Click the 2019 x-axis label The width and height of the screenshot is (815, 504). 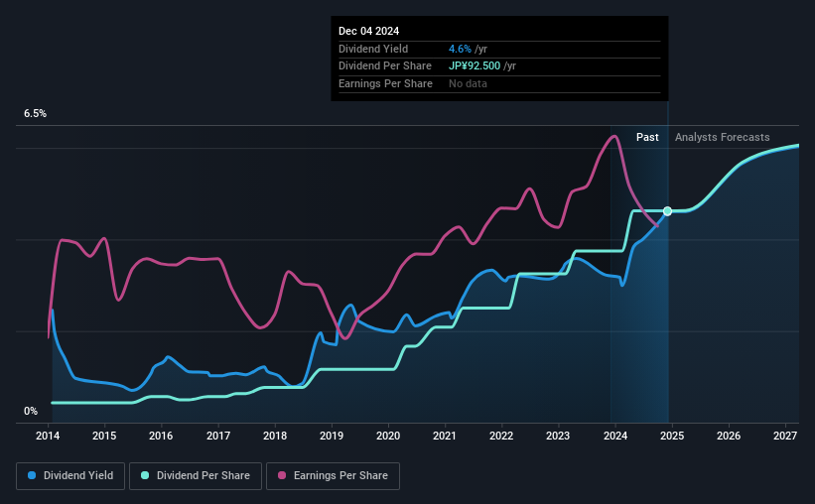pos(332,436)
